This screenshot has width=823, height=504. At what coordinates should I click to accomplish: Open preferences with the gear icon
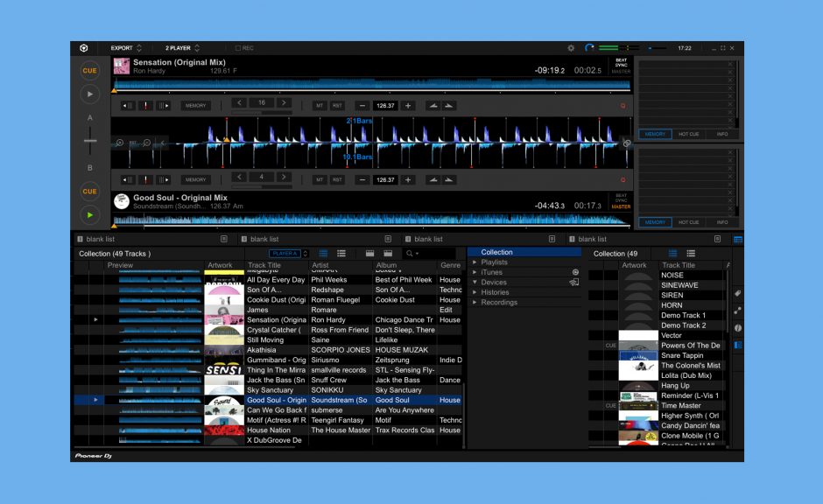click(x=571, y=48)
